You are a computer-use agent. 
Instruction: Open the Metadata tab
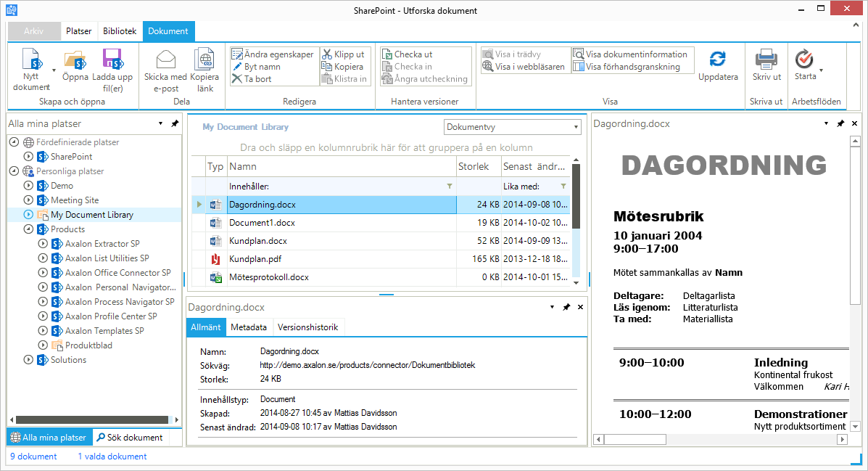249,327
